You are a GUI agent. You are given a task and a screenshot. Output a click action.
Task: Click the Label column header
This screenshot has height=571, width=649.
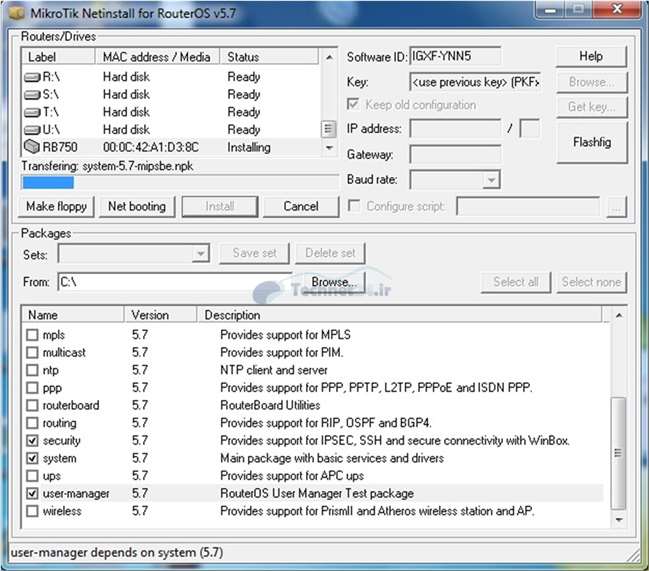point(58,57)
